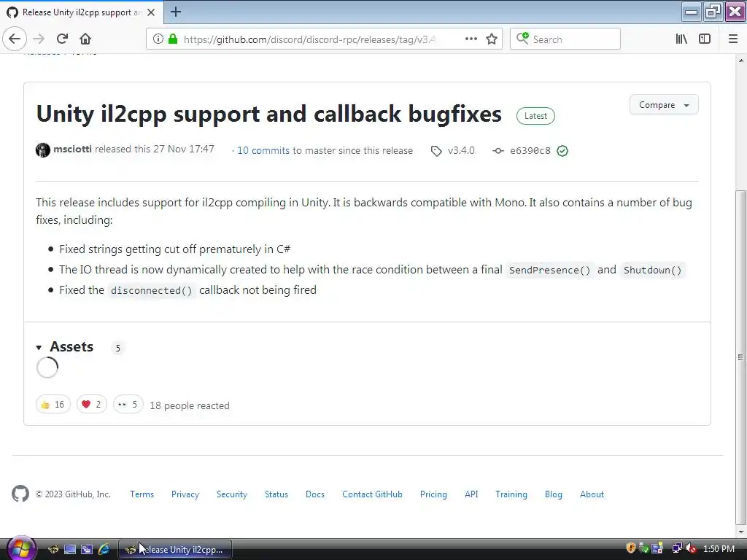
Task: Open the Pricing footer link
Action: pyautogui.click(x=433, y=494)
